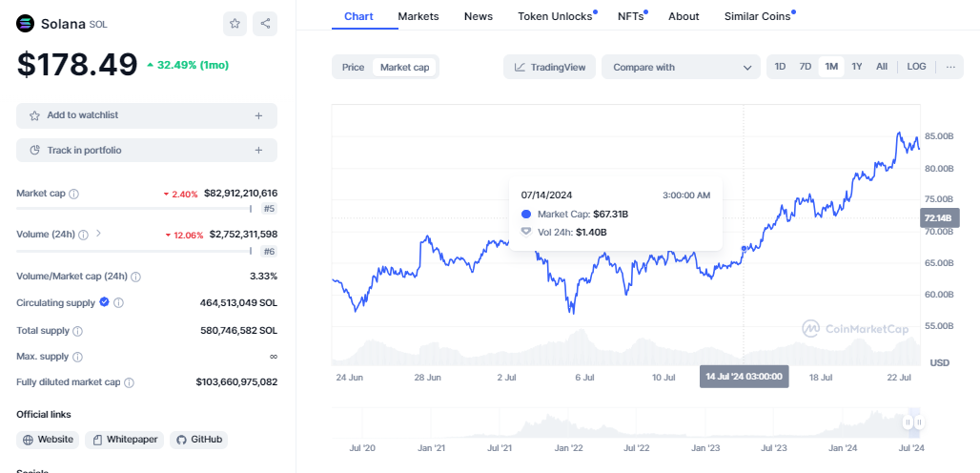
Task: Click the Solana logo icon
Action: click(x=26, y=24)
